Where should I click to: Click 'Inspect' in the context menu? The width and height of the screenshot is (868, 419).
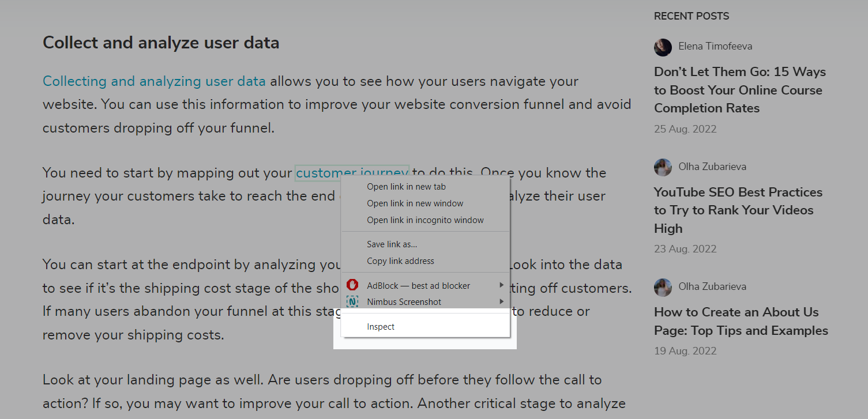[x=381, y=327]
